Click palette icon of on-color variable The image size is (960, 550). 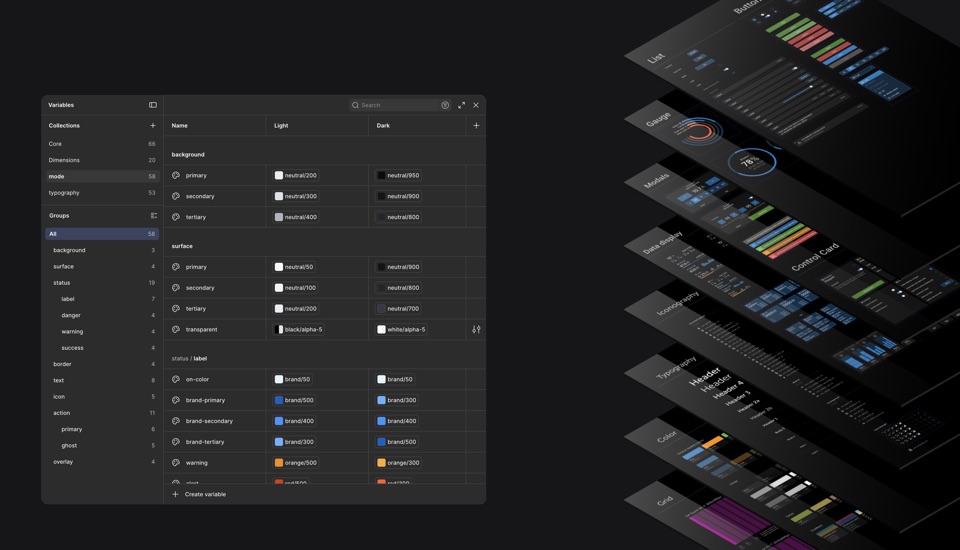176,379
